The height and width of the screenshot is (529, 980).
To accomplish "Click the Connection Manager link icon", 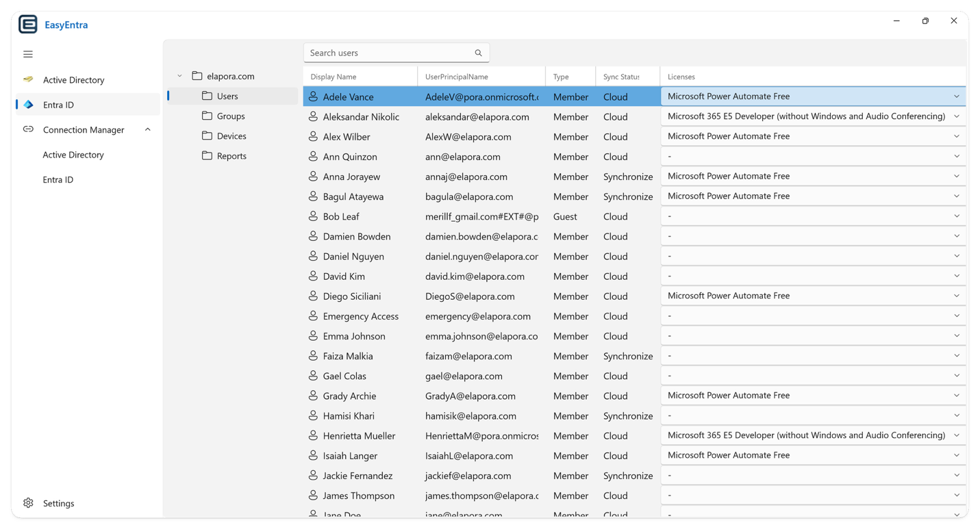I will 28,129.
